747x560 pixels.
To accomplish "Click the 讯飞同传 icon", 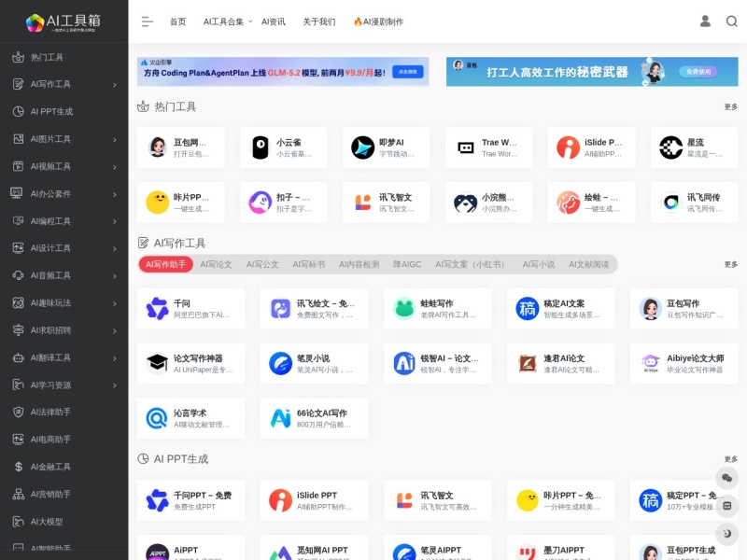I will coord(670,203).
